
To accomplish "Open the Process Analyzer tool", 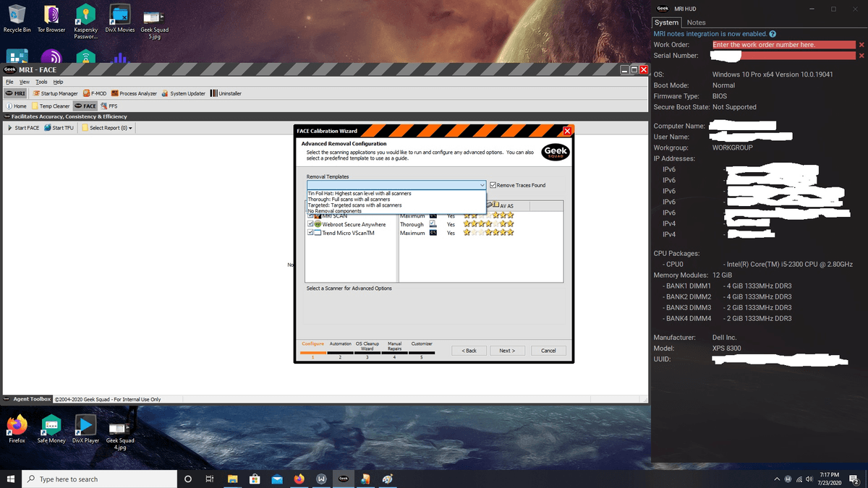I will point(134,93).
